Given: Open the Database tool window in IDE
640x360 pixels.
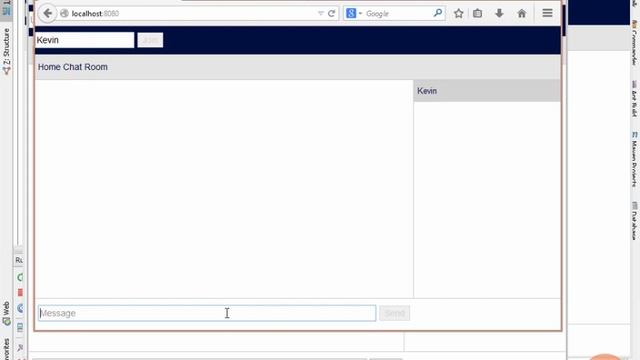Looking at the screenshot, I should point(634,221).
